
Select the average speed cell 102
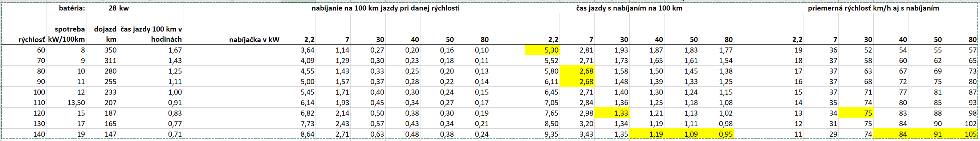pyautogui.click(x=961, y=124)
